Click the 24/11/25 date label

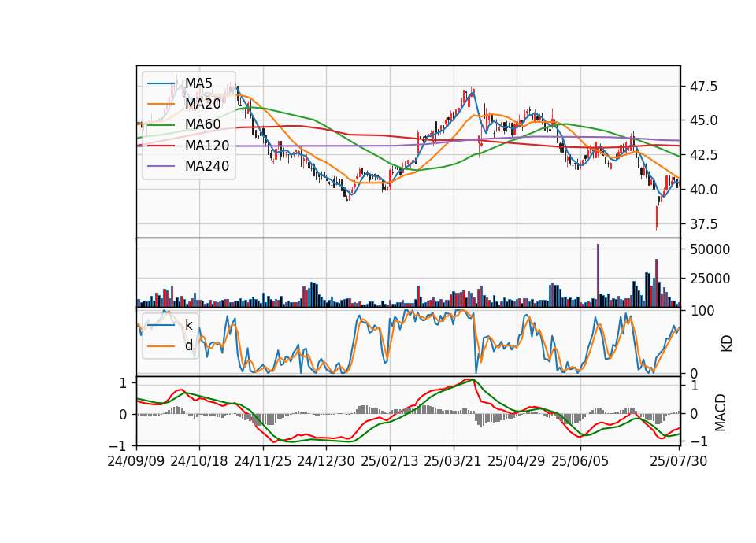pyautogui.click(x=263, y=461)
